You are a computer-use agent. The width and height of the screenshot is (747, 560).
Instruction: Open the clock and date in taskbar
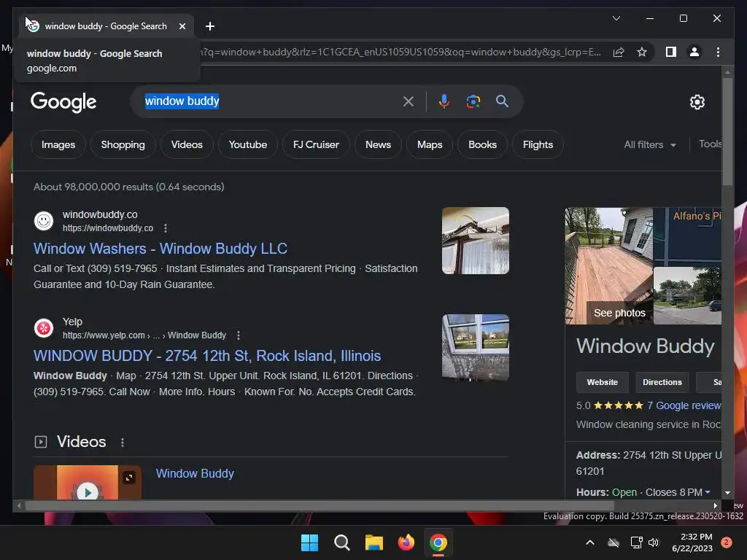tap(692, 542)
